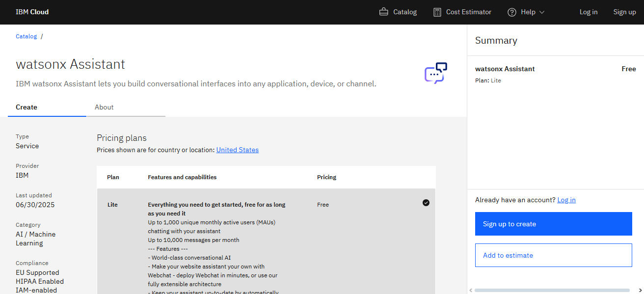
Task: Click the Cost Estimator calculator icon
Action: [x=437, y=12]
